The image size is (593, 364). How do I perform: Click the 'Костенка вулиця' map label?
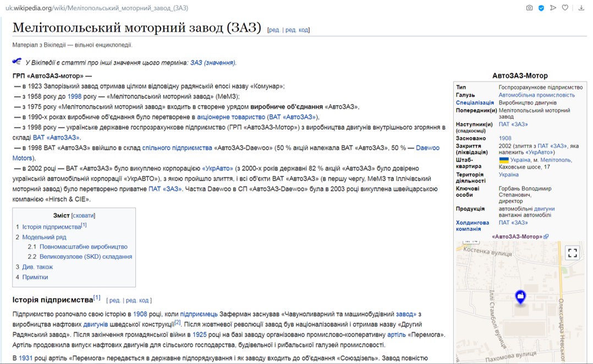click(487, 252)
